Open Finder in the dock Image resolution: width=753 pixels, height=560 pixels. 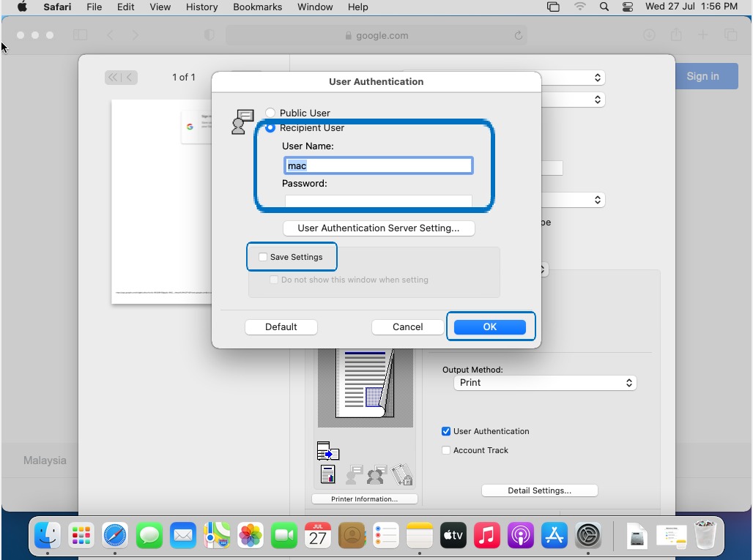(48, 537)
